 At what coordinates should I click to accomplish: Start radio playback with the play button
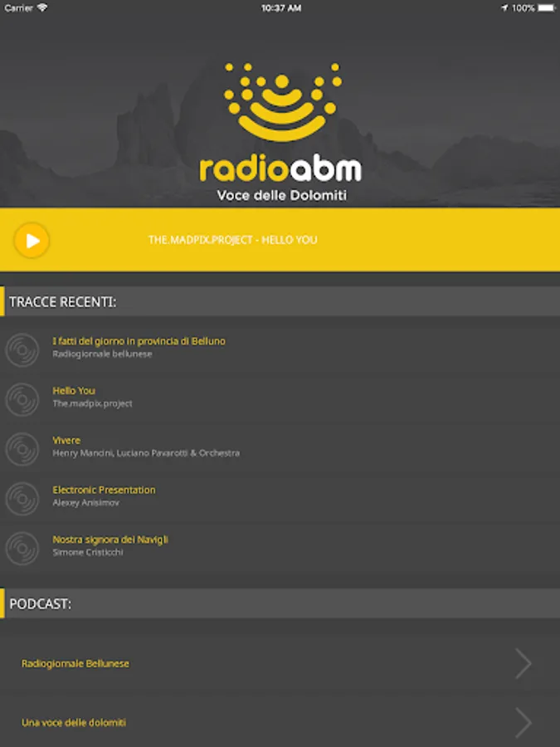coord(32,241)
